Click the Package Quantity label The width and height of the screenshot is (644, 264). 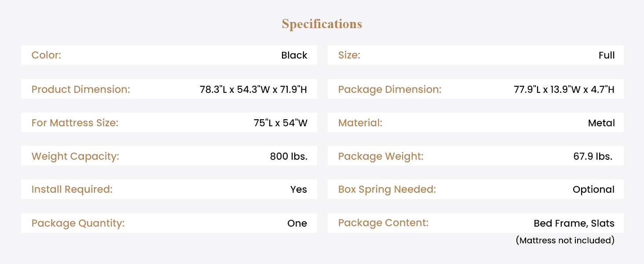pyautogui.click(x=78, y=223)
